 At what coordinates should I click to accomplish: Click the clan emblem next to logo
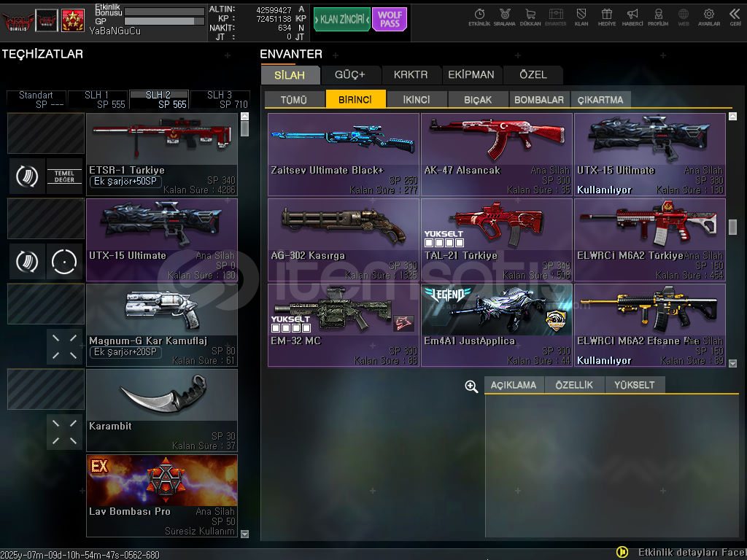coord(47,20)
